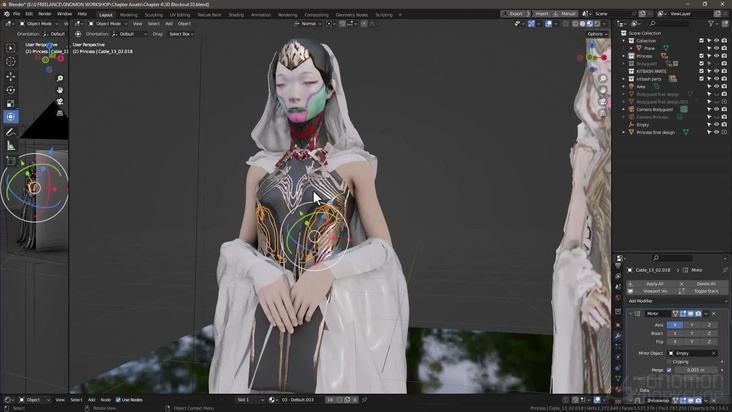Open viewport Options dropdown

[x=598, y=34]
